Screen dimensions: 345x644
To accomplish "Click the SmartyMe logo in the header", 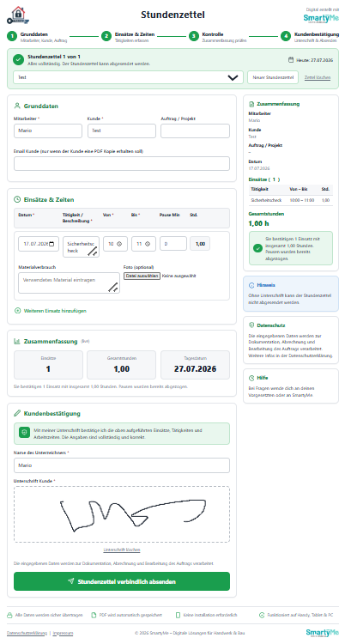I will [321, 19].
